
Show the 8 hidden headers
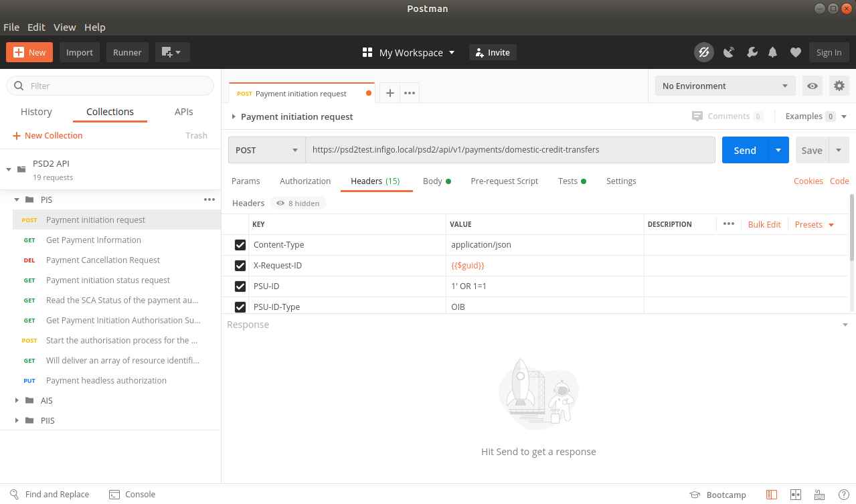click(x=298, y=203)
